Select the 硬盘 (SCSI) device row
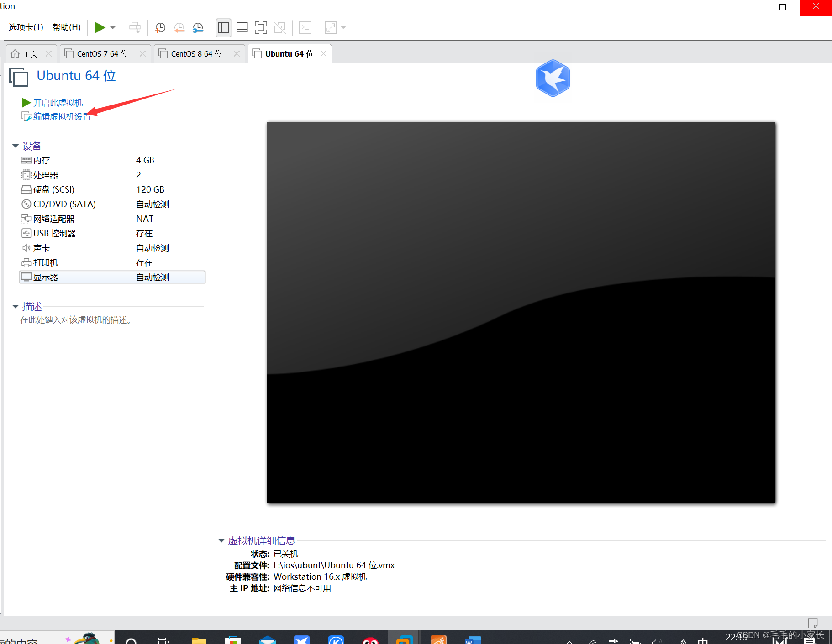 pos(112,189)
